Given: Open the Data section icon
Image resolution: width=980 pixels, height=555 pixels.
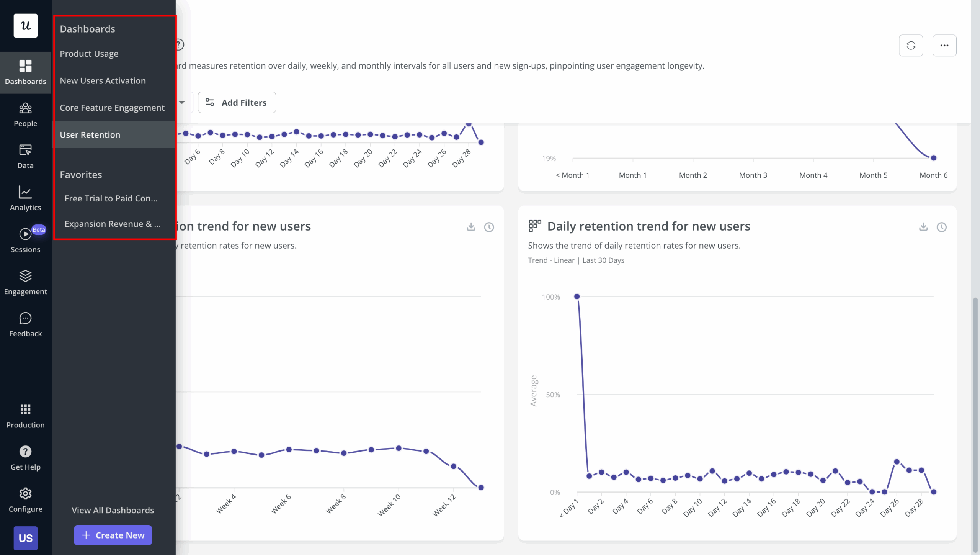Looking at the screenshot, I should (25, 150).
